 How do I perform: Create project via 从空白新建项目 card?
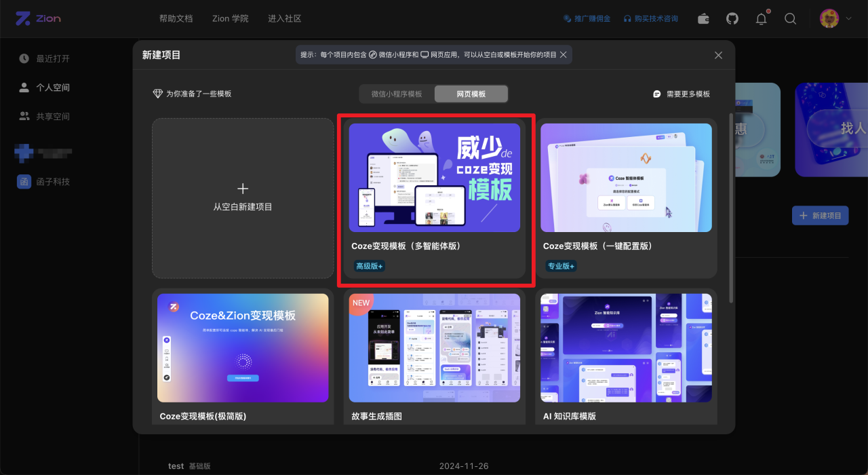pos(243,198)
